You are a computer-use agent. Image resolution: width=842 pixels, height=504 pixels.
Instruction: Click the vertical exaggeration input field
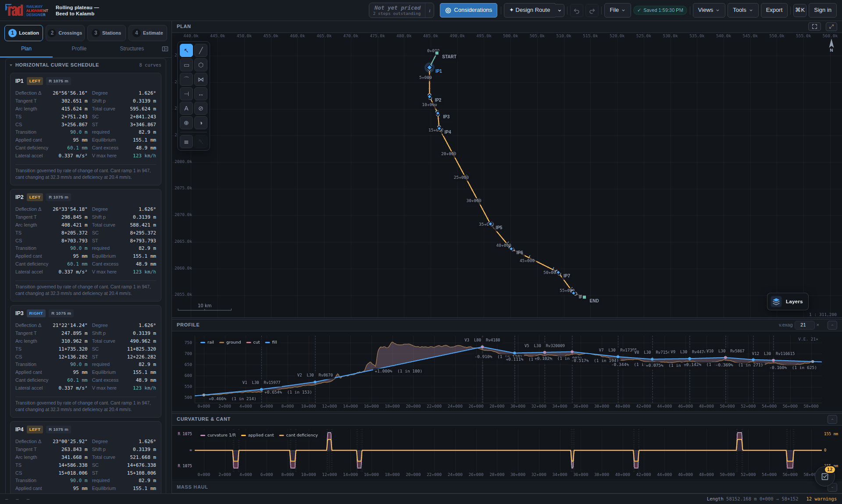804,325
